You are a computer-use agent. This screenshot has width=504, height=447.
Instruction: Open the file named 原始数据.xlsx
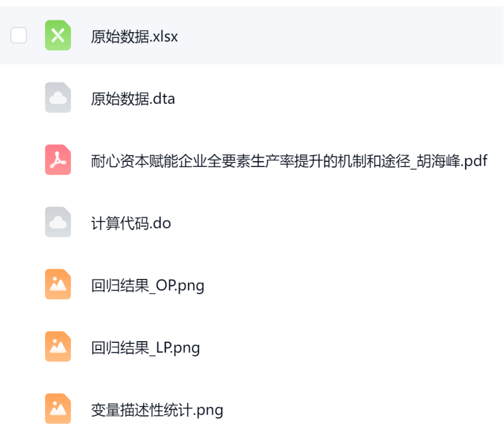pos(134,36)
